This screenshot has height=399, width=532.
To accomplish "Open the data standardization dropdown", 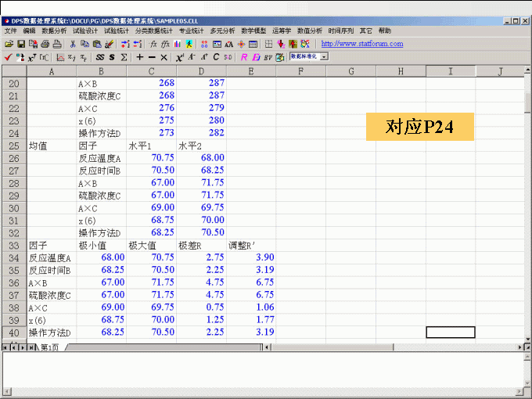I will click(x=324, y=57).
